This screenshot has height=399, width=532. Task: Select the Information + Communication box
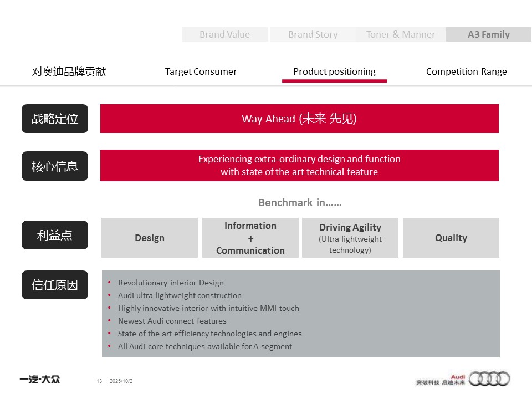point(250,238)
